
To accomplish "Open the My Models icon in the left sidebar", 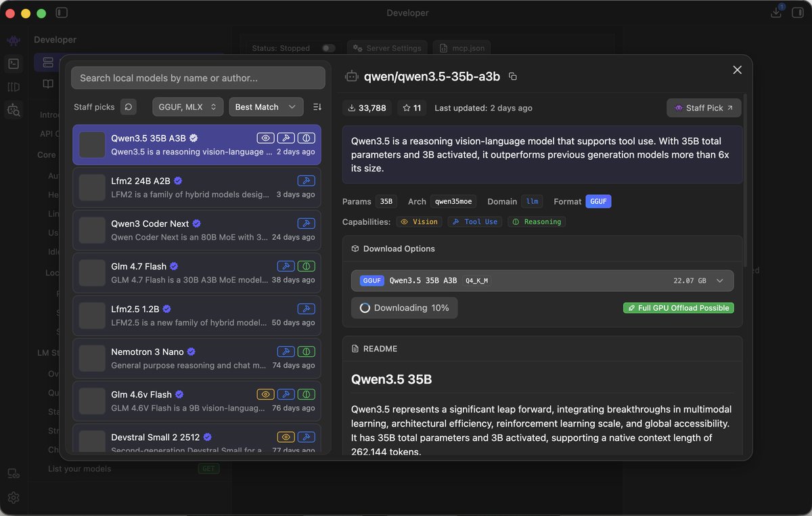I will tap(14, 87).
